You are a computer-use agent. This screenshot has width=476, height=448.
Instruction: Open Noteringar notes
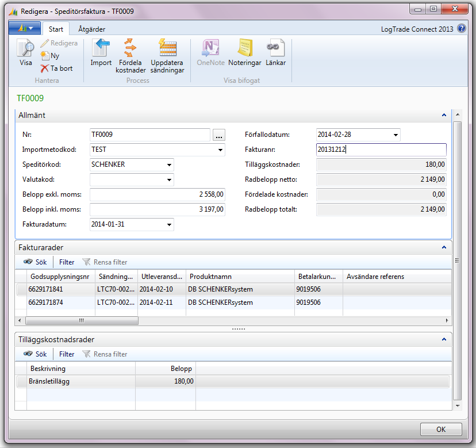245,52
